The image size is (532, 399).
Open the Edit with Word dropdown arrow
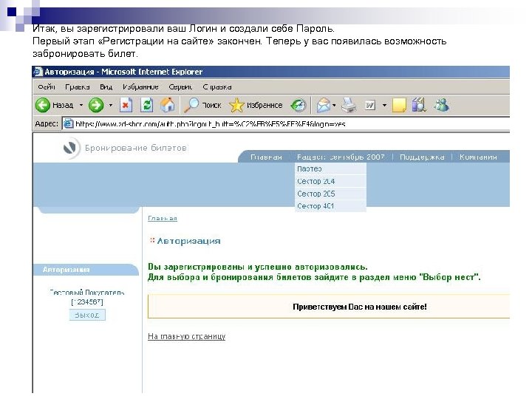pyautogui.click(x=384, y=106)
